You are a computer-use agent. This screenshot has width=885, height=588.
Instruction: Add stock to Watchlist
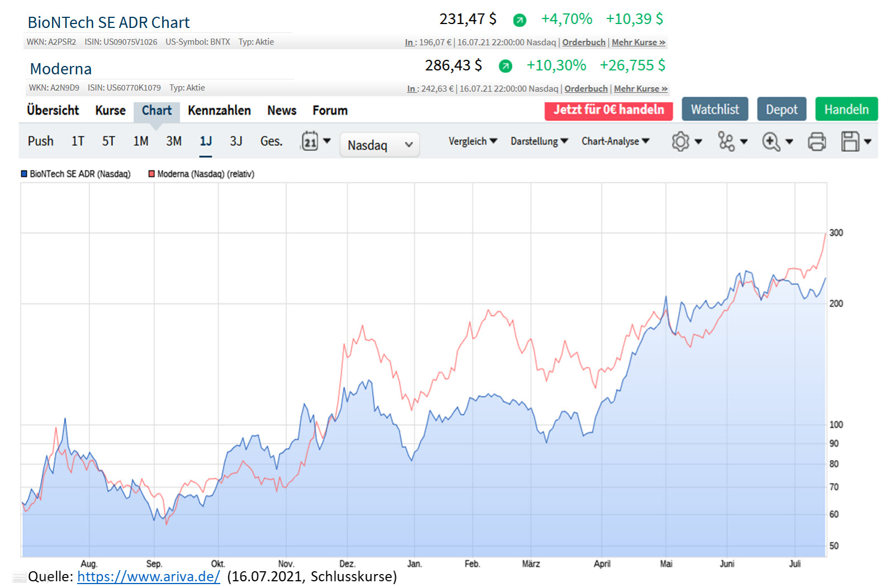coord(715,110)
